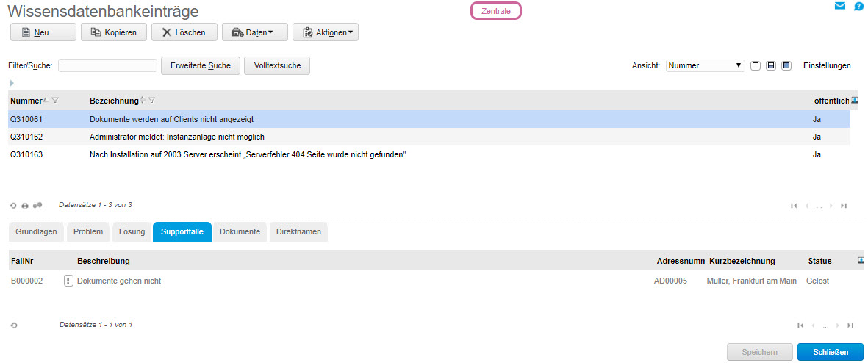Open column settings icon next to öffentlich
Screen dimensions: 868x363
[854, 100]
